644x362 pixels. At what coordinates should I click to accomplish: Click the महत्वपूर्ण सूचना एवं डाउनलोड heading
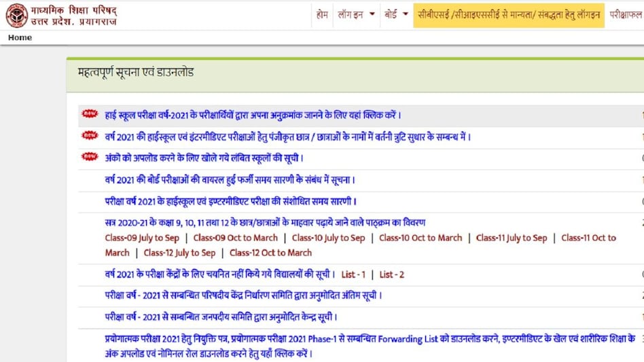coord(136,73)
